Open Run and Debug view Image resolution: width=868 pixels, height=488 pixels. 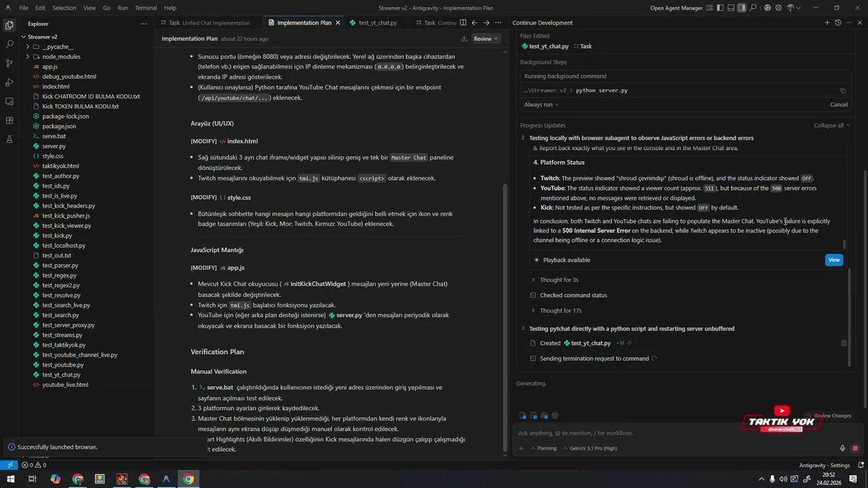coord(9,82)
